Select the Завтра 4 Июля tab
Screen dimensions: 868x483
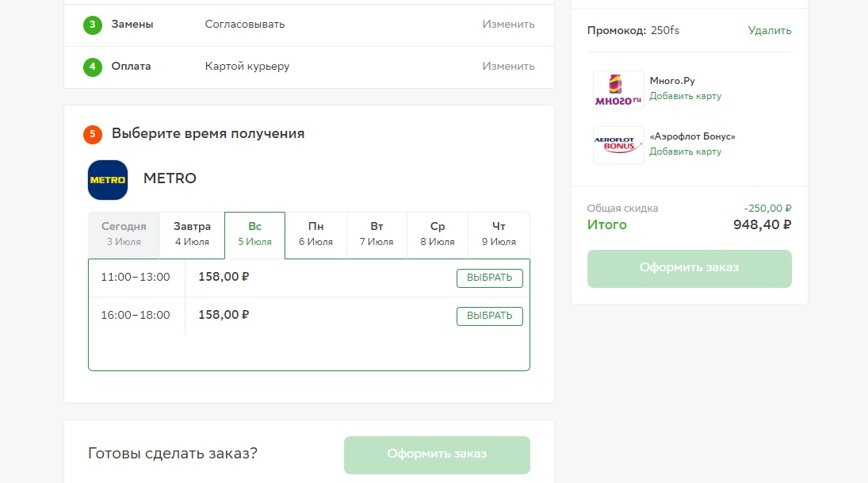(x=192, y=236)
